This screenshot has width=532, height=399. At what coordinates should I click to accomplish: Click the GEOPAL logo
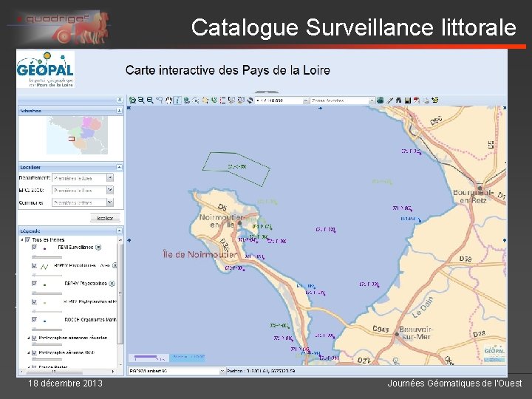coord(46,69)
